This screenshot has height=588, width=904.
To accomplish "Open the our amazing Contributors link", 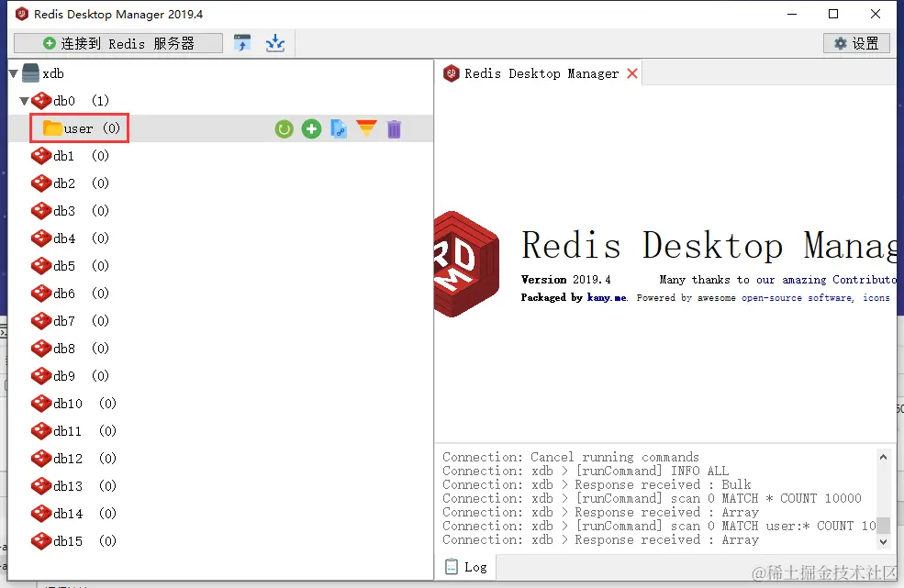I will pyautogui.click(x=826, y=280).
